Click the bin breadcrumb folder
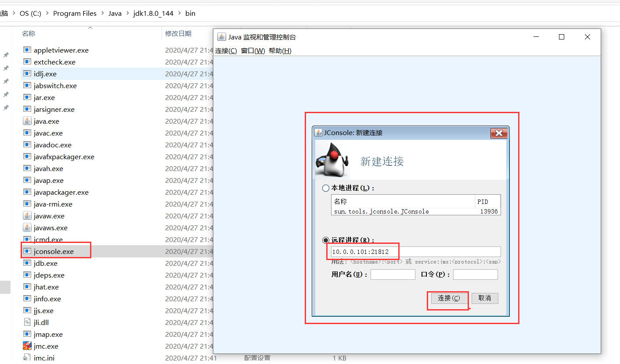Screen dimensions: 620x364 click(x=190, y=14)
